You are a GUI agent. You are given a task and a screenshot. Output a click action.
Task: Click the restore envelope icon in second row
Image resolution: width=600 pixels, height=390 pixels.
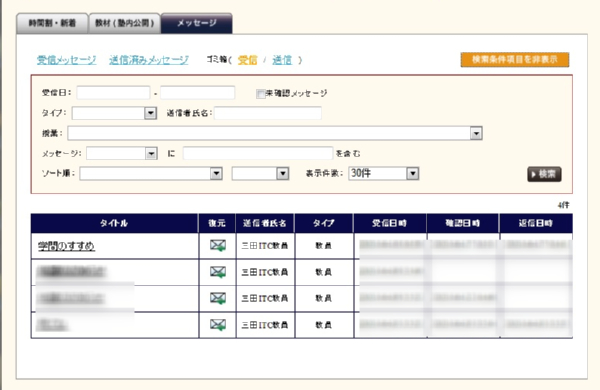point(218,272)
